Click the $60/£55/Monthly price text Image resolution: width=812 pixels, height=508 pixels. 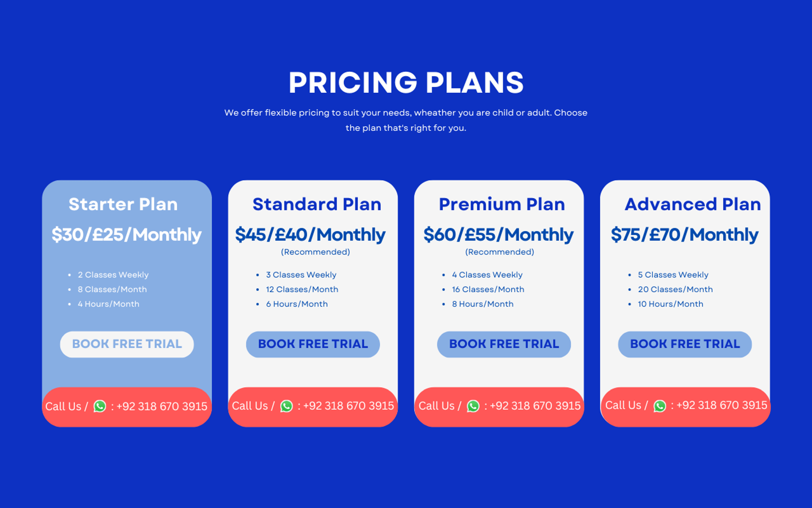(498, 235)
